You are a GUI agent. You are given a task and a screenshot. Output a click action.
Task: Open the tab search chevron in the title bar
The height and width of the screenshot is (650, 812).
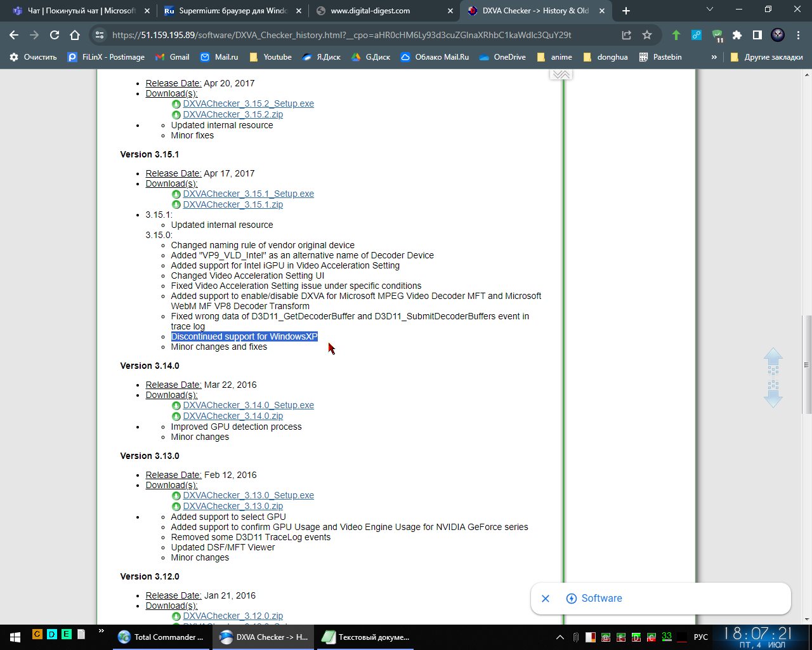click(710, 10)
